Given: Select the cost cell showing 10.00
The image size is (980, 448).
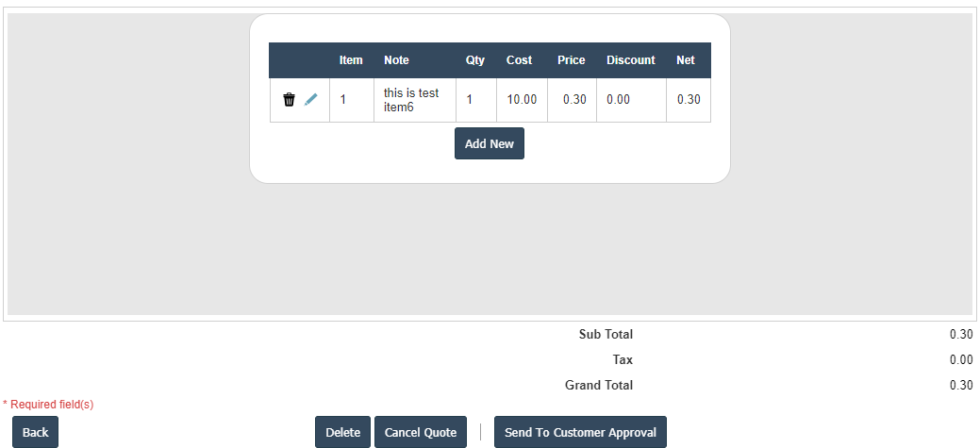Looking at the screenshot, I should (x=522, y=100).
